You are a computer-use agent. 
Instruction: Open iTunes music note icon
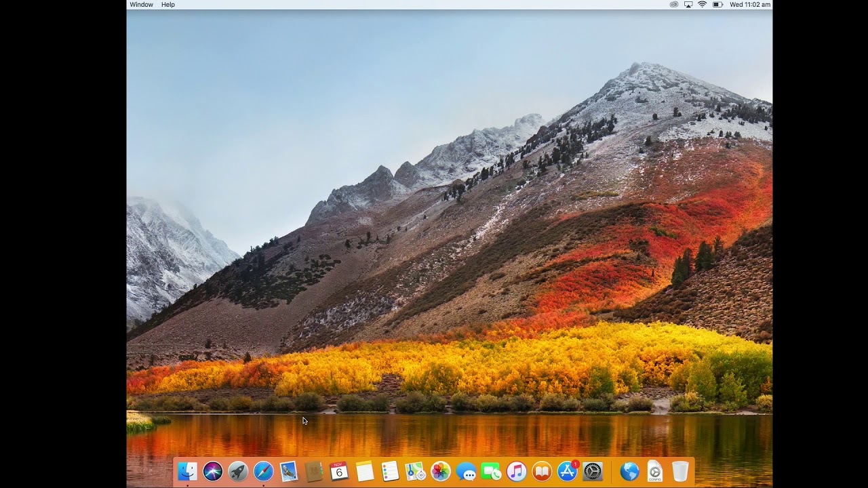[517, 471]
